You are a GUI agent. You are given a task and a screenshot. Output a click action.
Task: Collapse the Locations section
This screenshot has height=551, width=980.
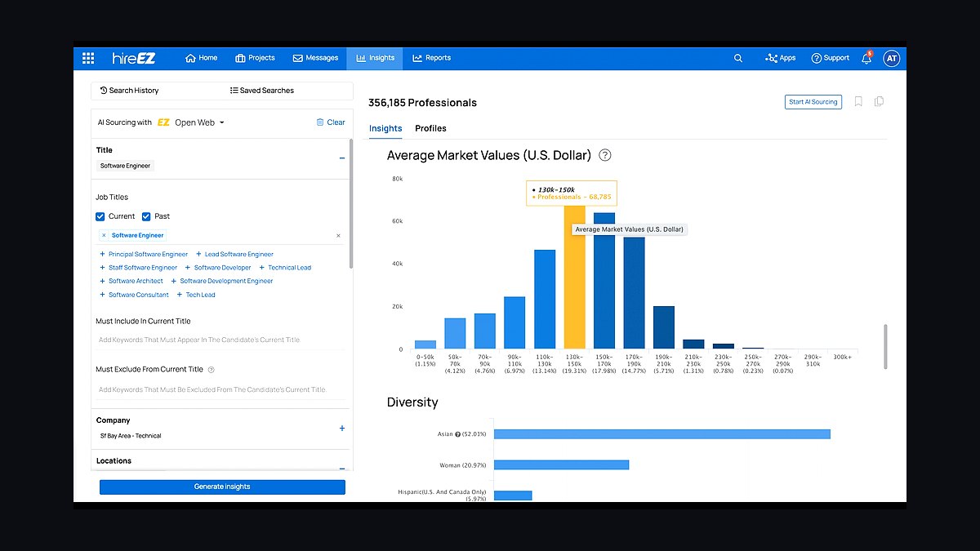tap(342, 469)
